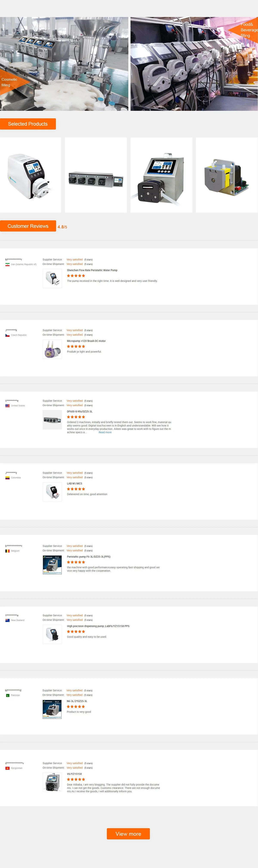Open Shenchen Flow Rate Peristaltic Water Pump thumbnail
This screenshot has height=868, width=258.
tap(52, 278)
